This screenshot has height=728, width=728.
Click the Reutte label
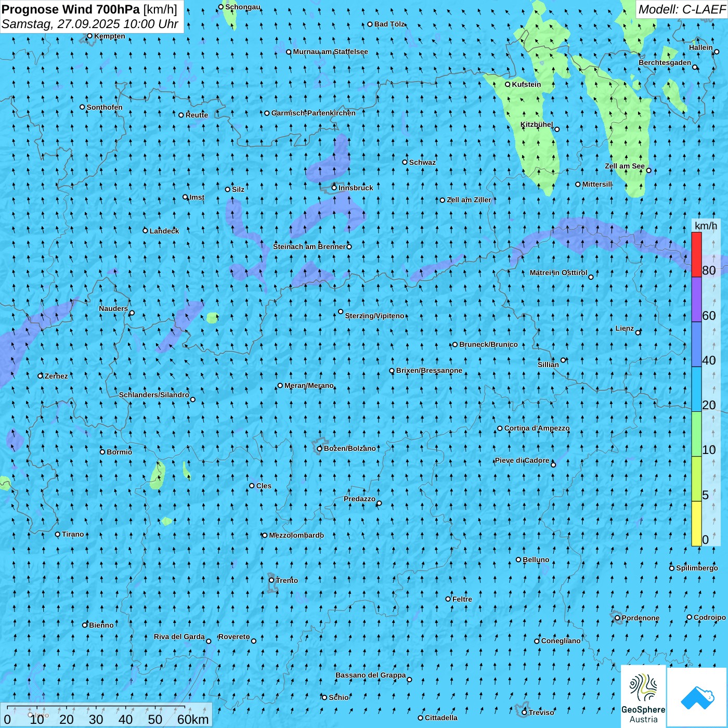point(197,115)
